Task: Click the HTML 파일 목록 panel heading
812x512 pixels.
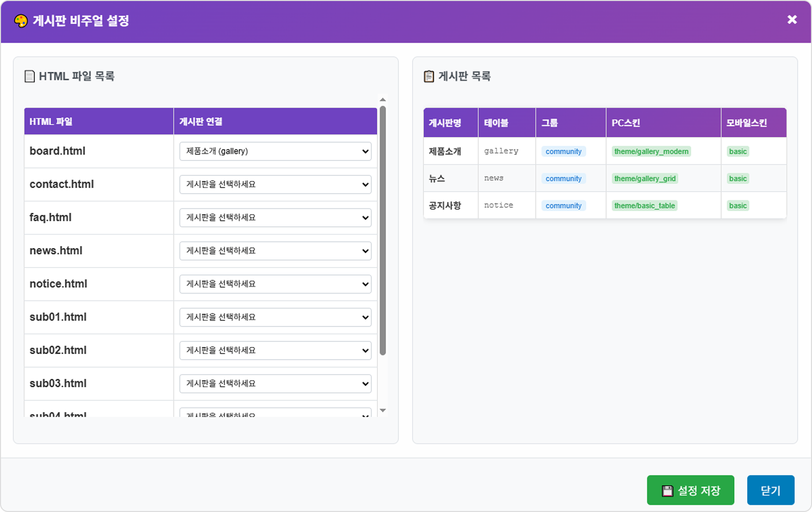Action: pyautogui.click(x=76, y=76)
